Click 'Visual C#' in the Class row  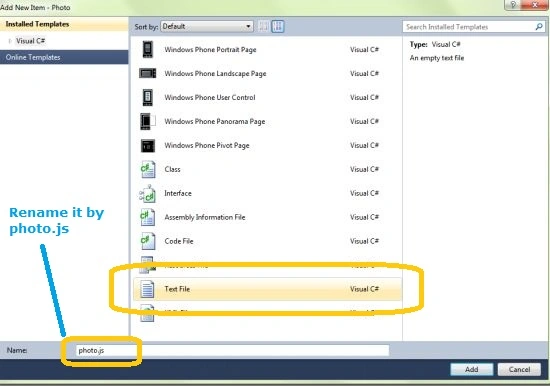(x=364, y=169)
